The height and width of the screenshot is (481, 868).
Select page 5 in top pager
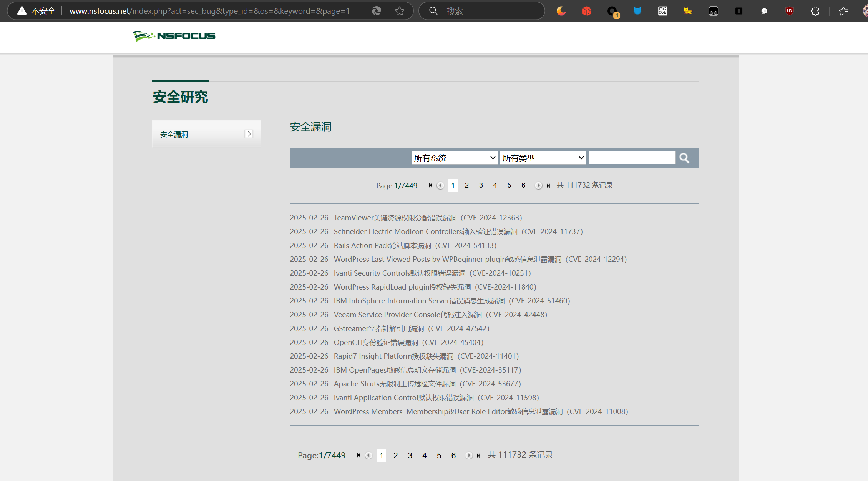(x=510, y=185)
